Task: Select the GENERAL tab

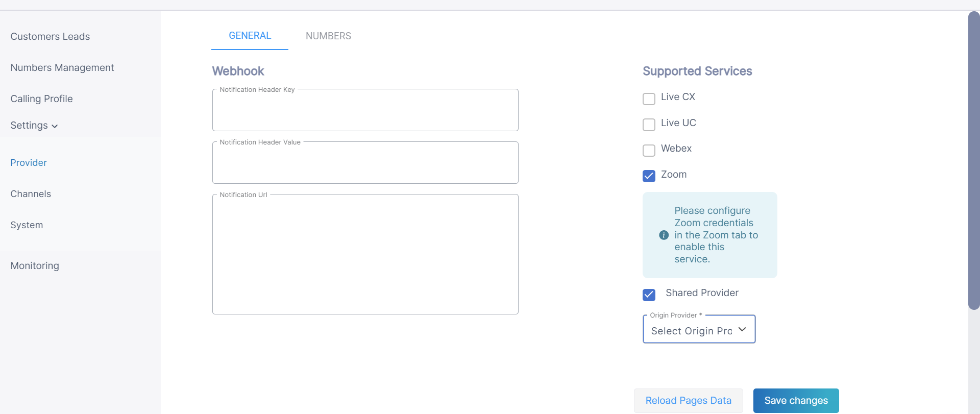Action: point(250,36)
